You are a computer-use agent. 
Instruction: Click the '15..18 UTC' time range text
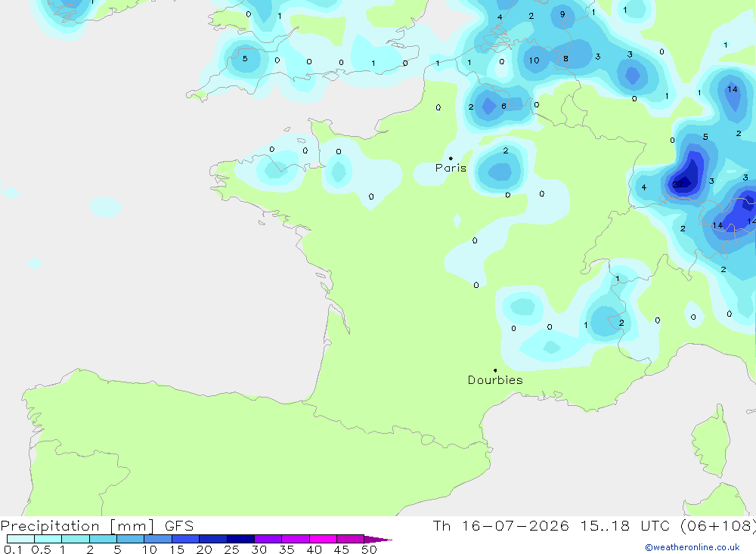[625, 525]
